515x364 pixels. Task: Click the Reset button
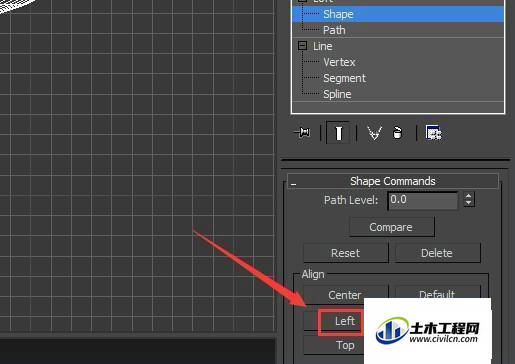346,253
